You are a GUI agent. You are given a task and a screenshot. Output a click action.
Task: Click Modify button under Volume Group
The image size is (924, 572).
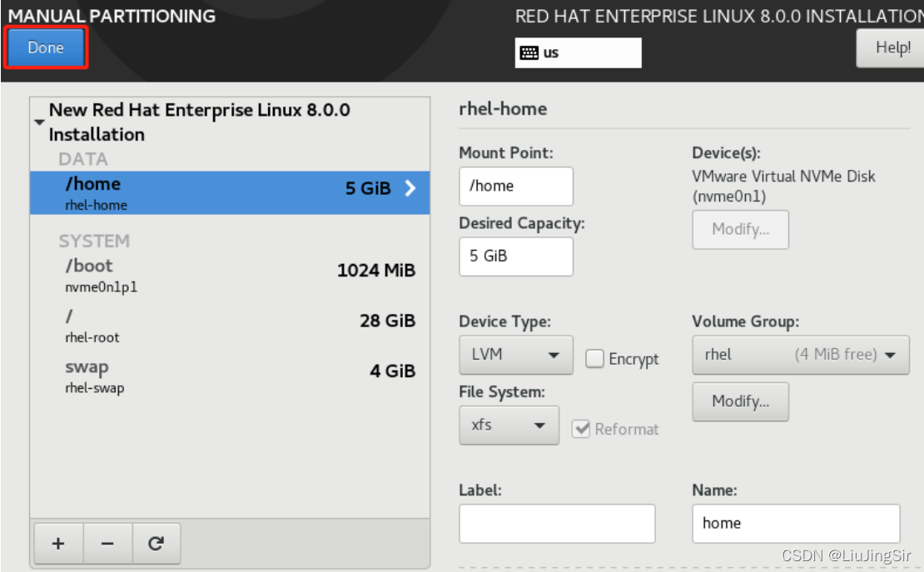point(740,401)
